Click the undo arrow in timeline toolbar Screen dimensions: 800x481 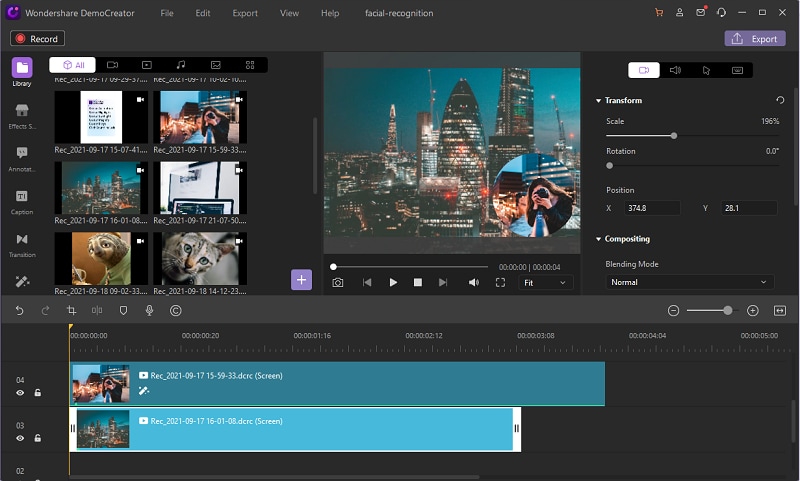point(19,311)
